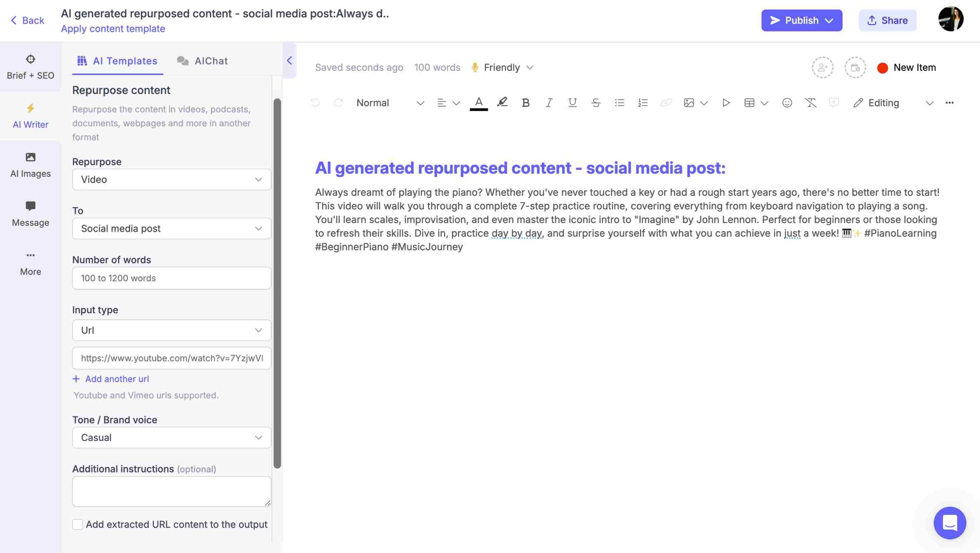Click the Insert image icon
This screenshot has height=553, width=980.
[688, 102]
